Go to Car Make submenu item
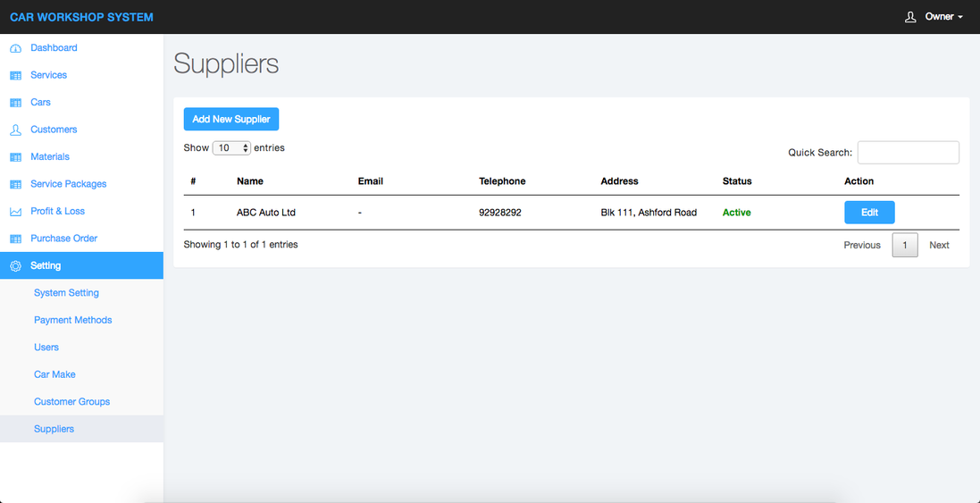980x503 pixels. tap(54, 374)
